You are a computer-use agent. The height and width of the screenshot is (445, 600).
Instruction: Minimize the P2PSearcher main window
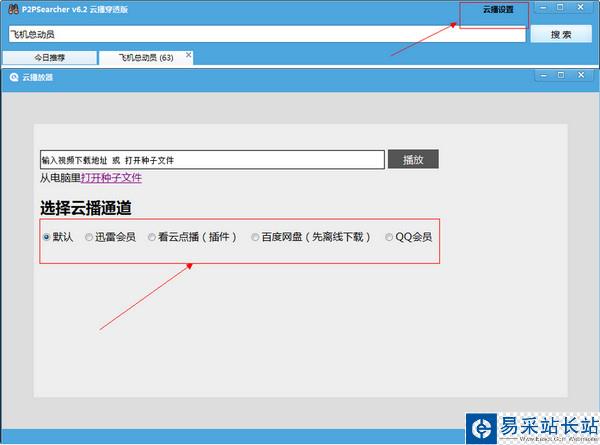(x=543, y=8)
